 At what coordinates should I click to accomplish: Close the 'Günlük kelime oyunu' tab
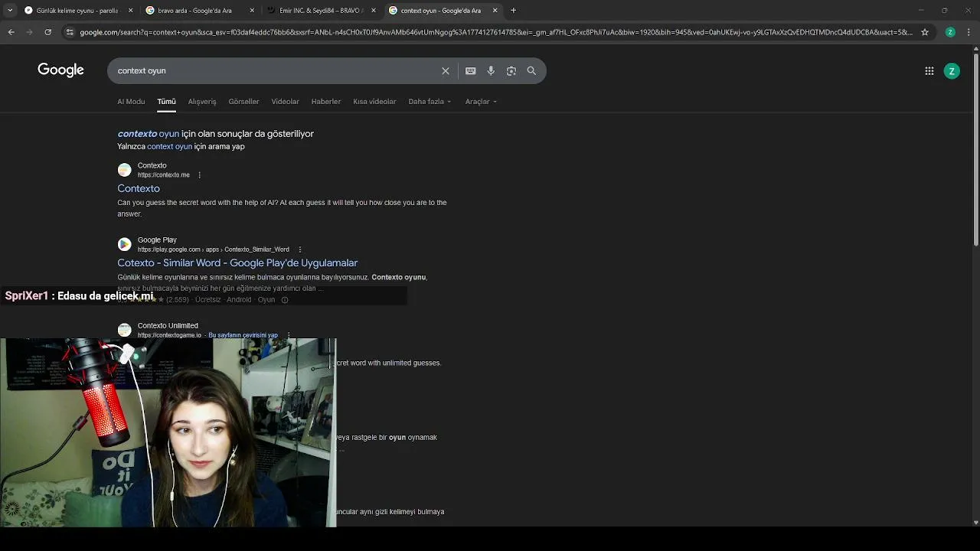point(130,11)
